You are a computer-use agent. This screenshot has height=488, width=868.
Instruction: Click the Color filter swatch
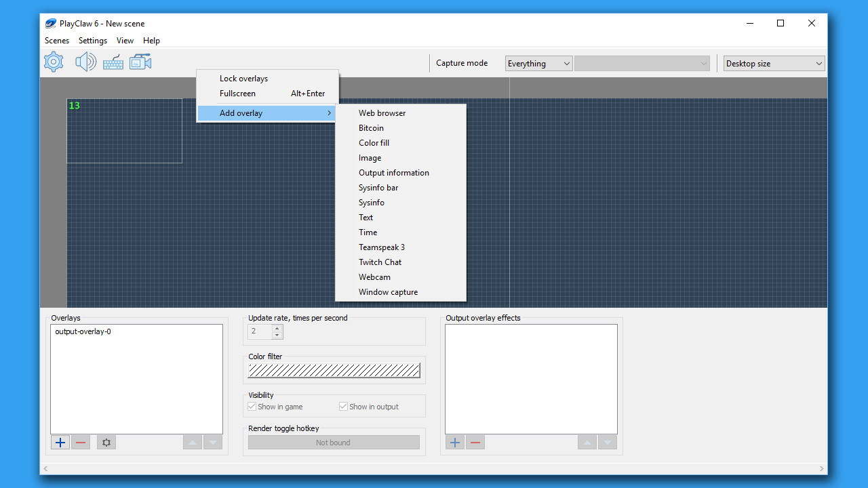(333, 371)
